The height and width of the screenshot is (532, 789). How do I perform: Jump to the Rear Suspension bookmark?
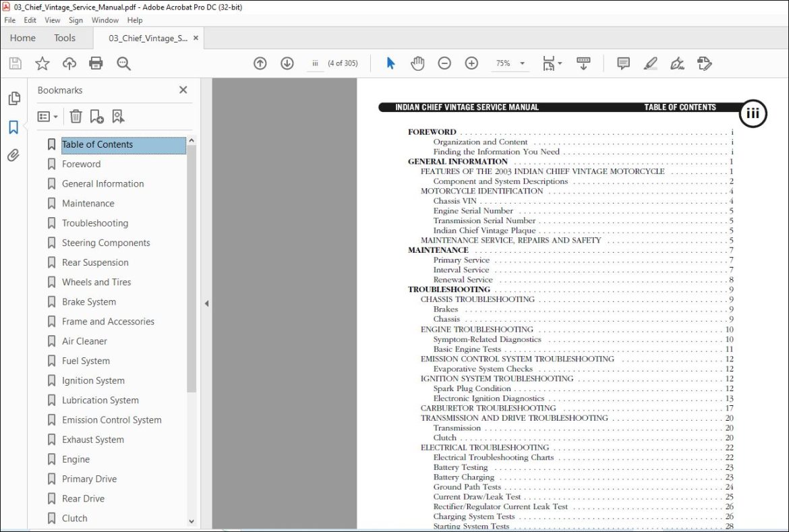[95, 262]
